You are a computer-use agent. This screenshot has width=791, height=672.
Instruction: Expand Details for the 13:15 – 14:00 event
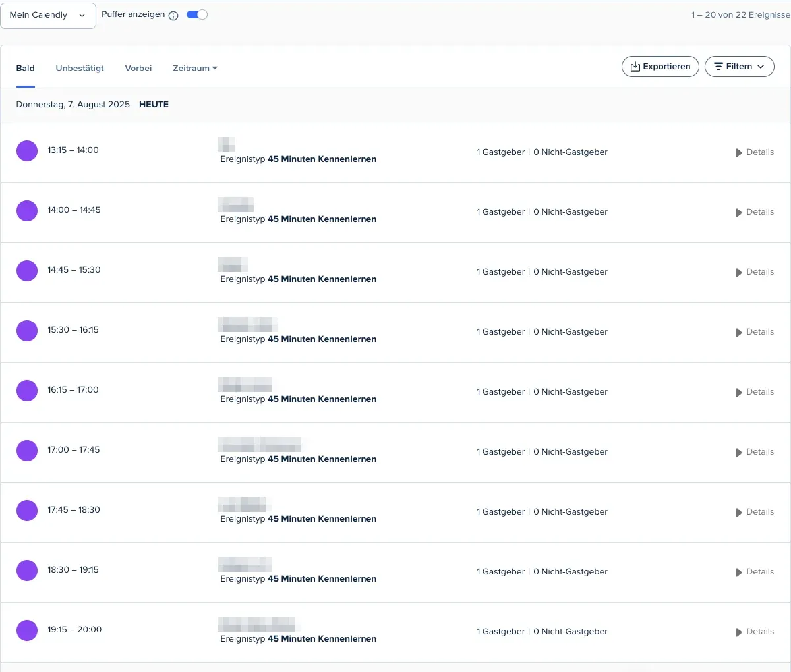pos(755,152)
